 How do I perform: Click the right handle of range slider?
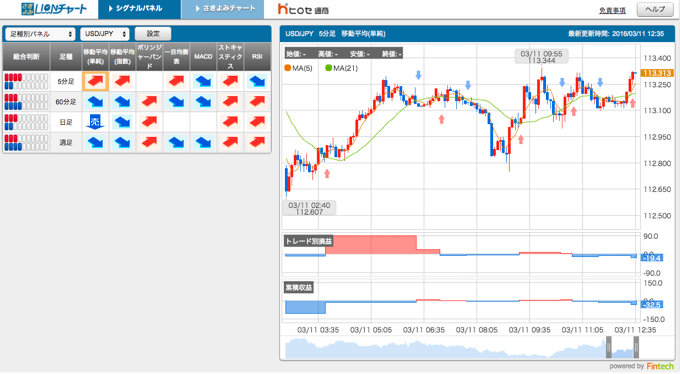coord(636,347)
